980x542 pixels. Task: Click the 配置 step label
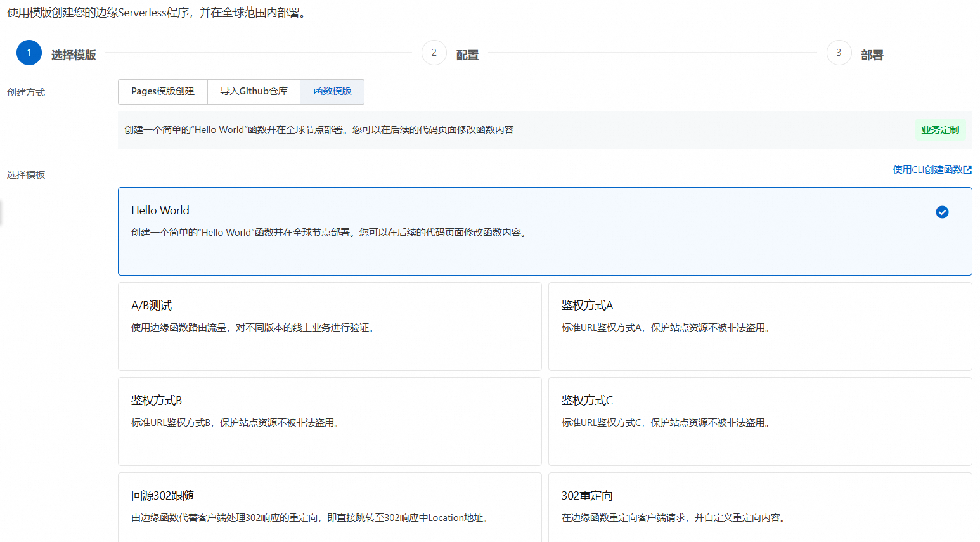coord(467,55)
